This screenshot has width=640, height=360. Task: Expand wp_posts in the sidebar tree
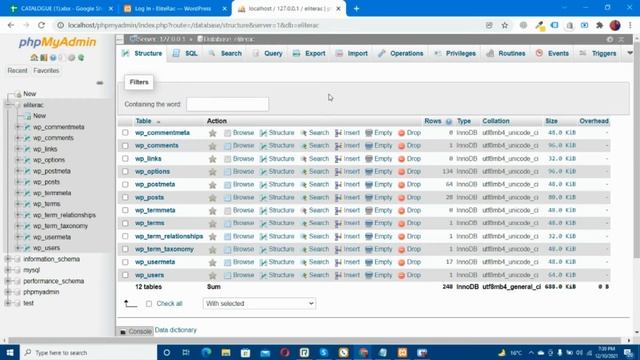click(18, 182)
